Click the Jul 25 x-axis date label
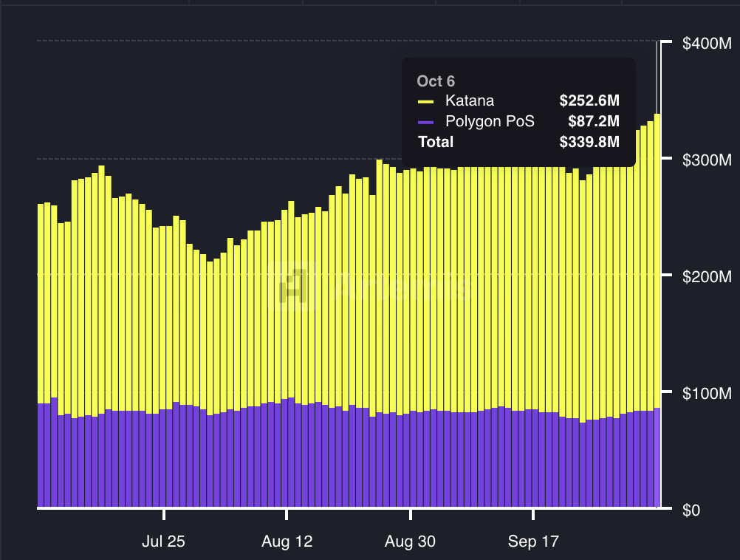 coord(163,541)
